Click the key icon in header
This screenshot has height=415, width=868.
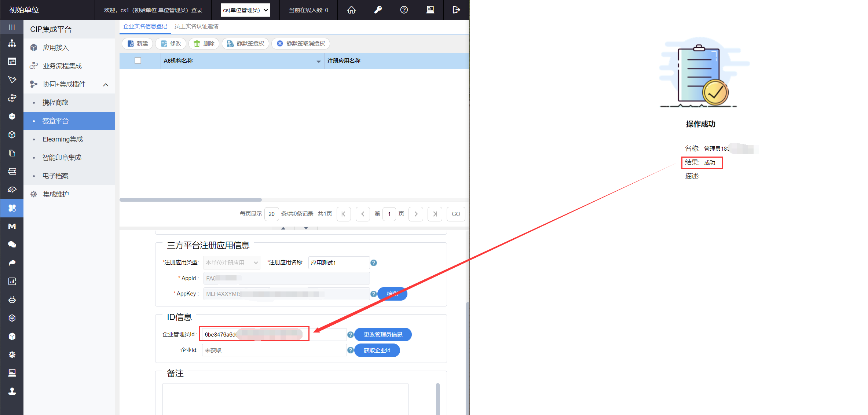378,10
